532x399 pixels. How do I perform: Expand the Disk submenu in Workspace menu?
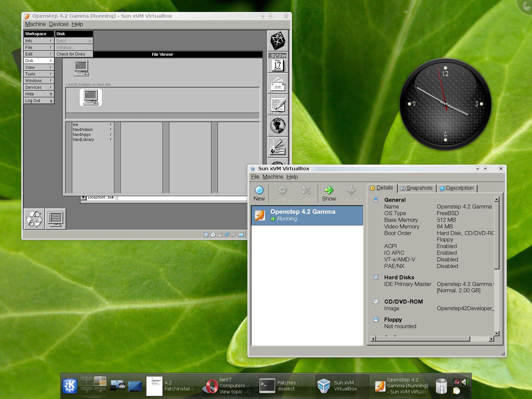click(x=38, y=61)
